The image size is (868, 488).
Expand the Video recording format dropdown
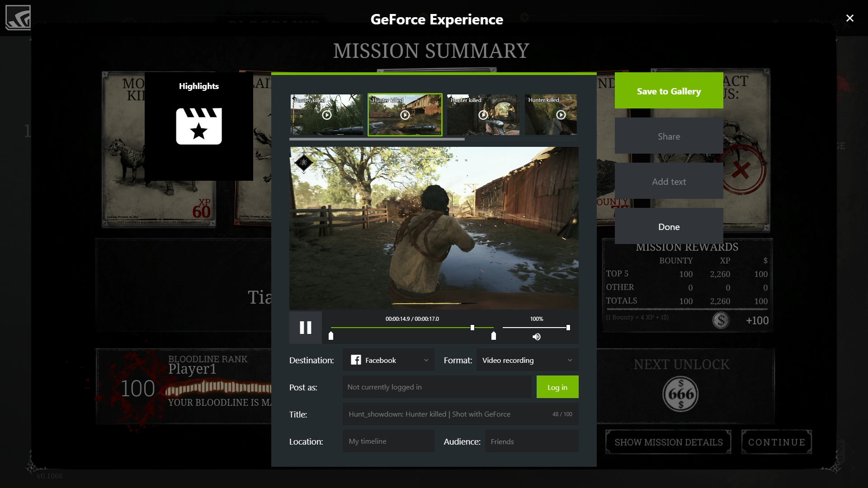click(527, 360)
